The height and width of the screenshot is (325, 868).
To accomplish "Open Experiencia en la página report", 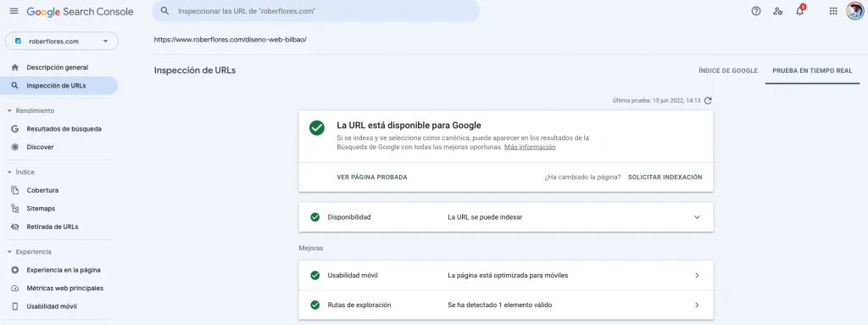I will point(64,270).
